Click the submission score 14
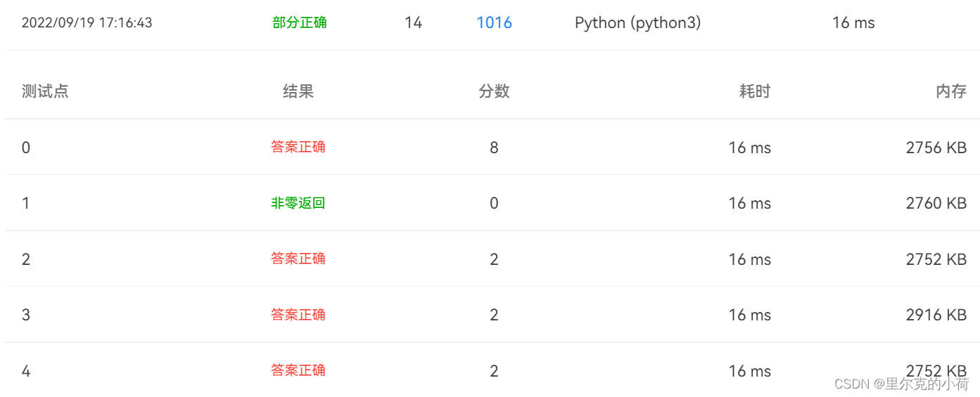Viewport: 980px width, 397px height. (414, 22)
